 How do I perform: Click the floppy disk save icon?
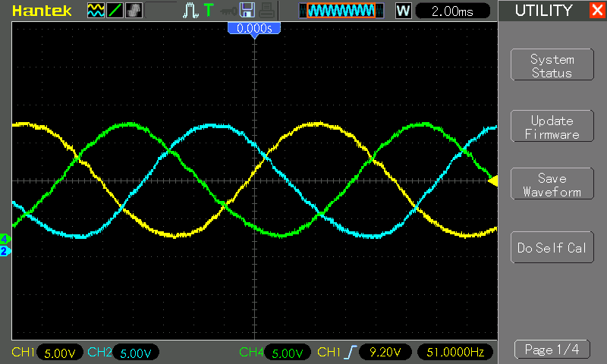[247, 10]
